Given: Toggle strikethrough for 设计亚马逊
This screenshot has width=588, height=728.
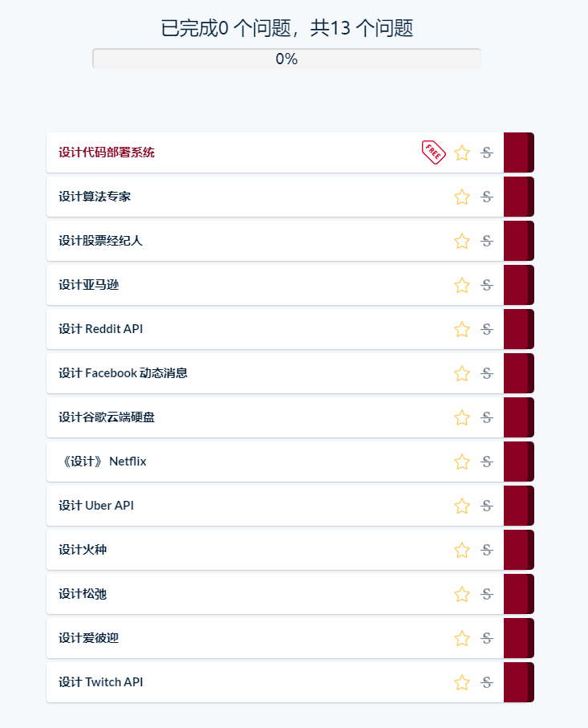Looking at the screenshot, I should point(486,285).
